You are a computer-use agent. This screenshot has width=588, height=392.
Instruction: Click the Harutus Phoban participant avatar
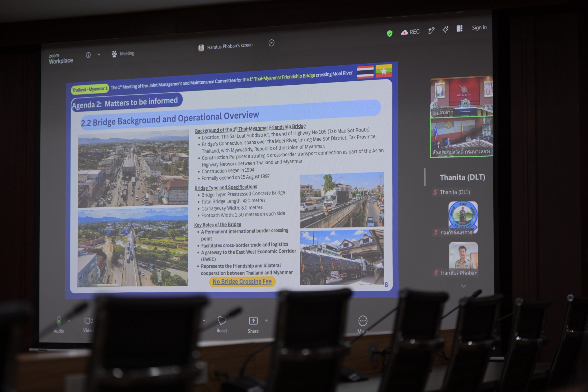point(464,256)
